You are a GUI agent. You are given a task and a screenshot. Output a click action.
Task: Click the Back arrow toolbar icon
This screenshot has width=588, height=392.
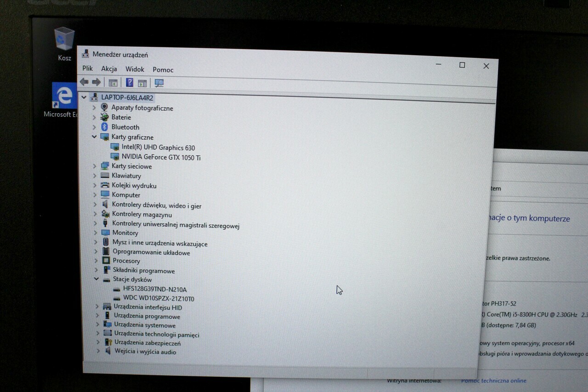point(84,82)
